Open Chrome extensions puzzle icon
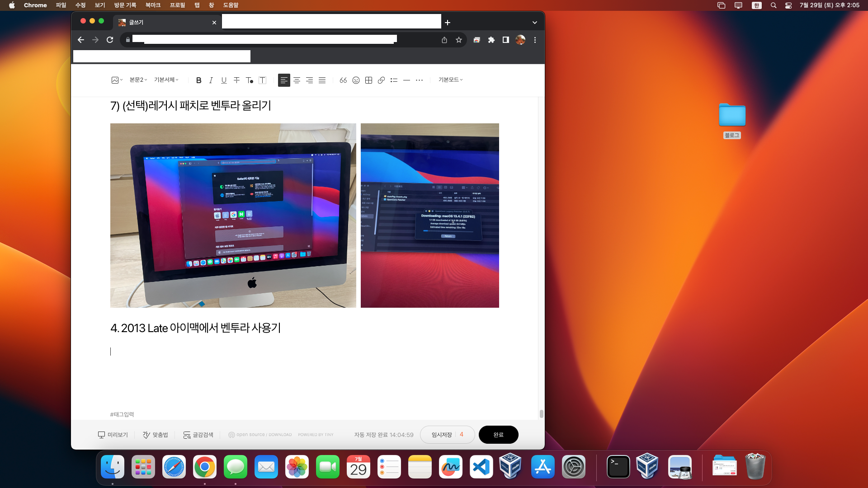The width and height of the screenshot is (868, 488). pyautogui.click(x=491, y=40)
